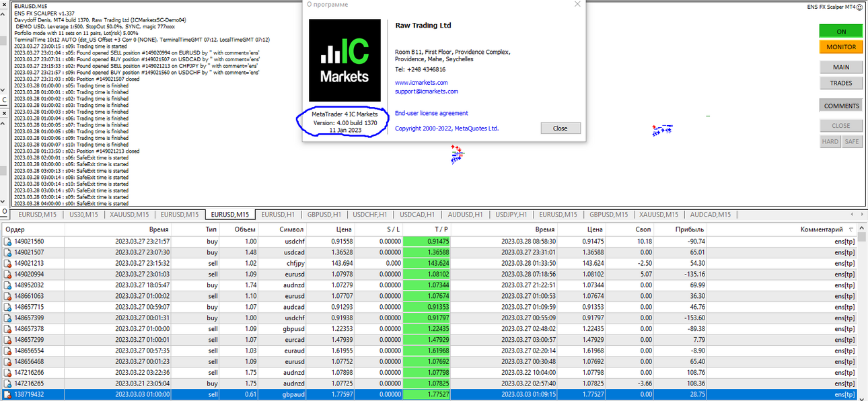The height and width of the screenshot is (401, 868).
Task: Click the order icon beside 148661063
Action: pyautogui.click(x=8, y=296)
